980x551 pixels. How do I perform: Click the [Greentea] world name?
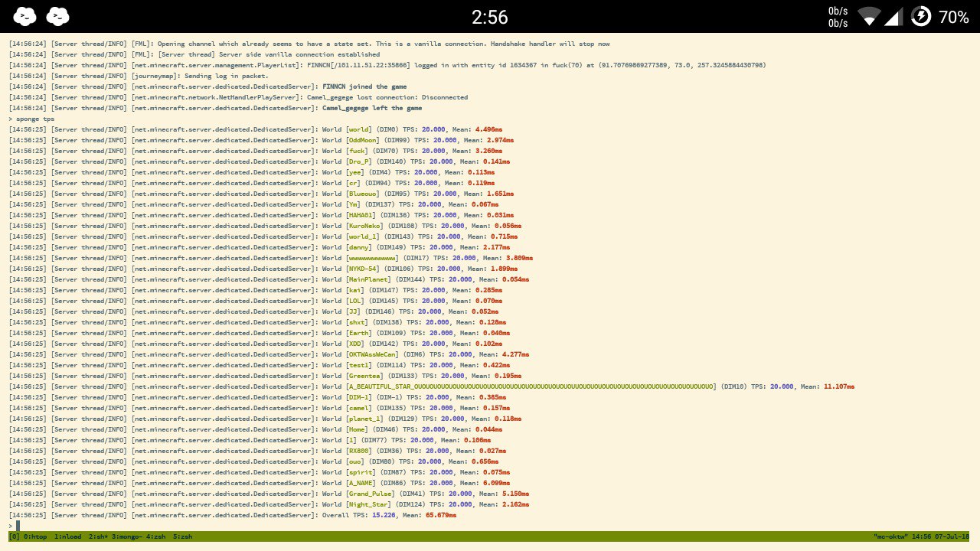pyautogui.click(x=364, y=376)
